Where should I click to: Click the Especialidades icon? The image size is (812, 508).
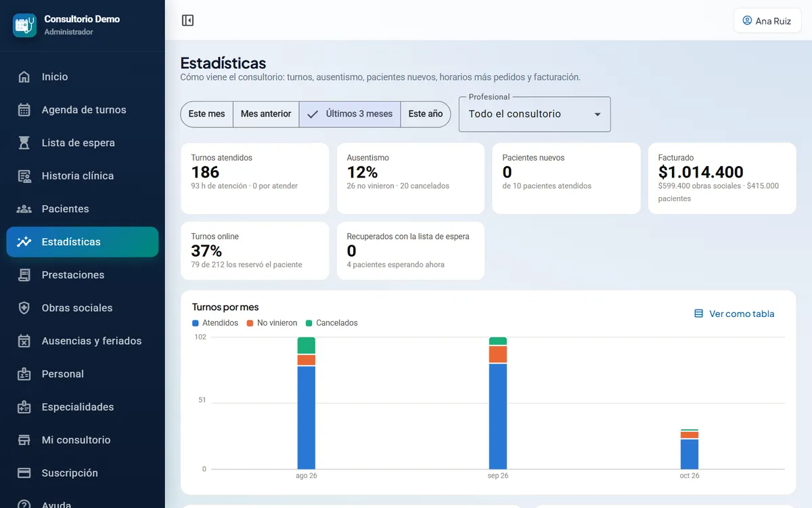pos(24,407)
